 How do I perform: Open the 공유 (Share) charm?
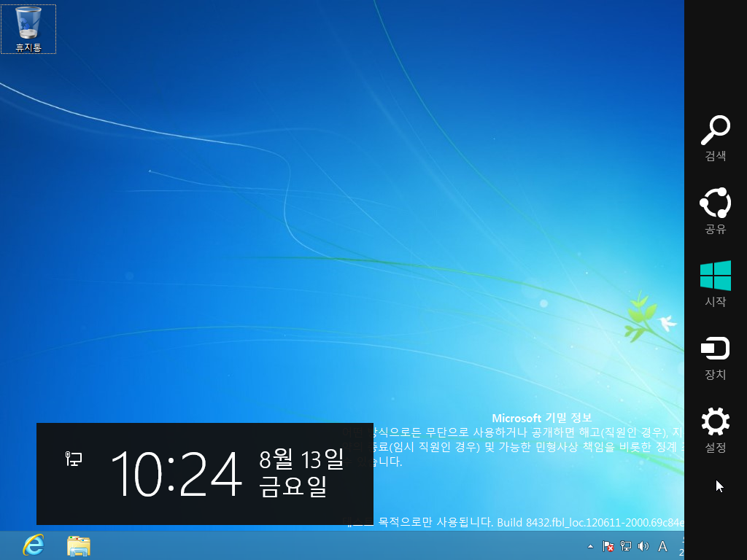[715, 211]
